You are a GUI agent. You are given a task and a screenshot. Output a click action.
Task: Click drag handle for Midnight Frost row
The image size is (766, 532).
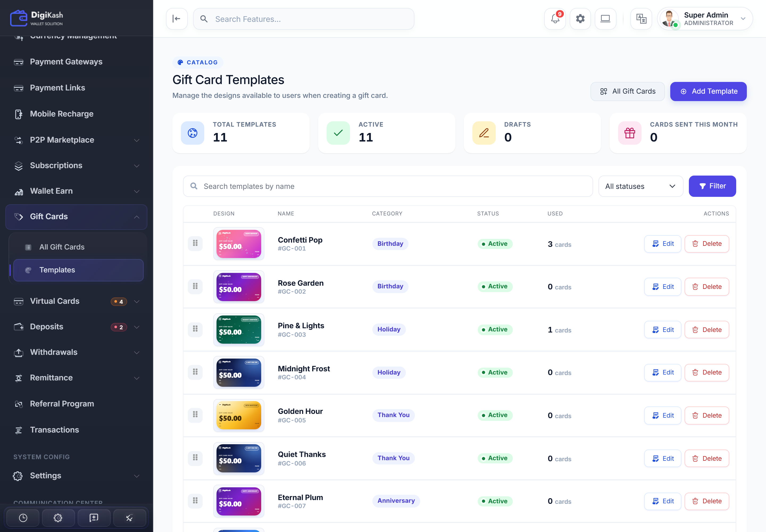(x=195, y=372)
